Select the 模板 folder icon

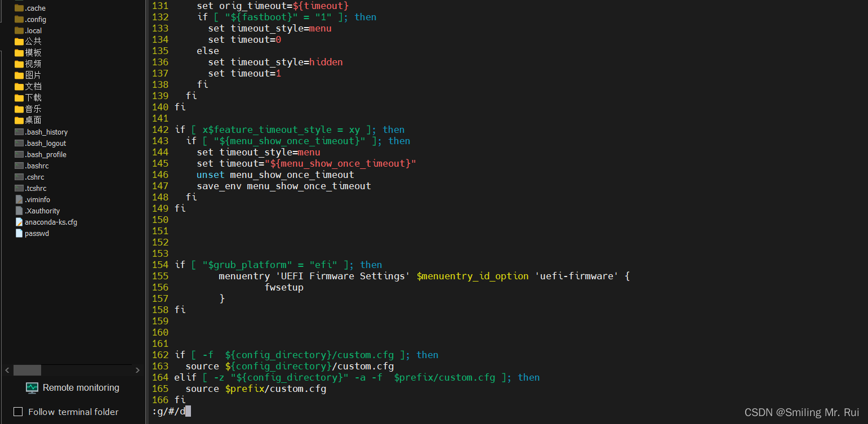pyautogui.click(x=19, y=52)
